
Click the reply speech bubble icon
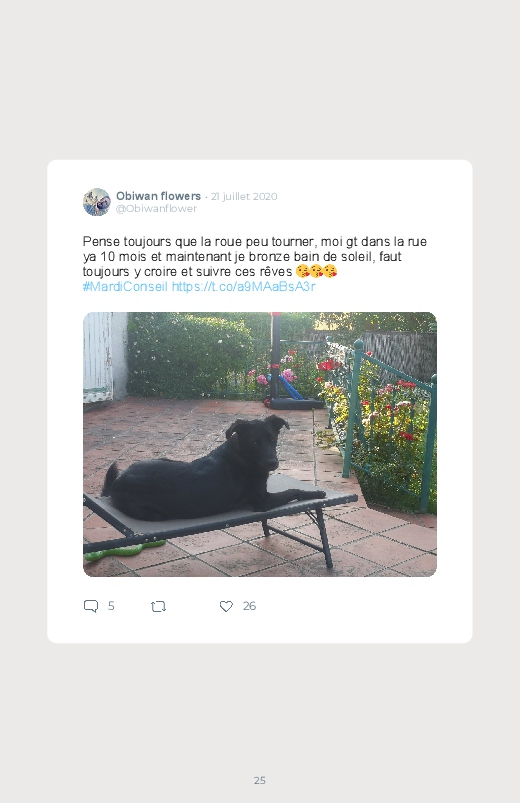pos(91,606)
